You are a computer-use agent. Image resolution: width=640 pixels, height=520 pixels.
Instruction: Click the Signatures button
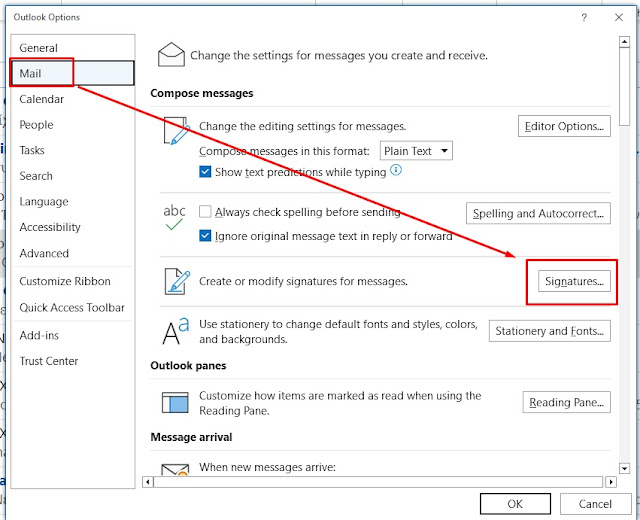point(574,281)
